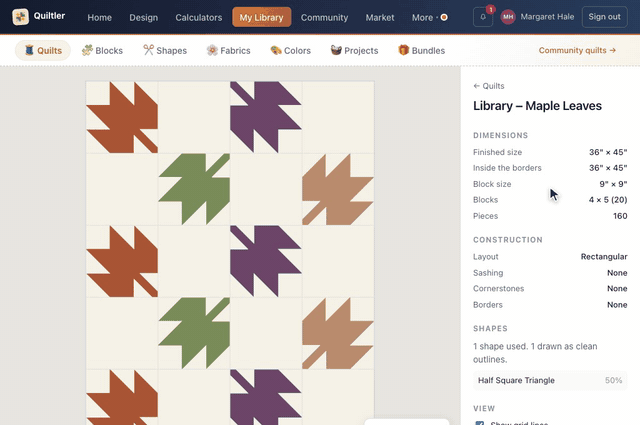
Task: Click the Margaret Hale username
Action: [547, 17]
